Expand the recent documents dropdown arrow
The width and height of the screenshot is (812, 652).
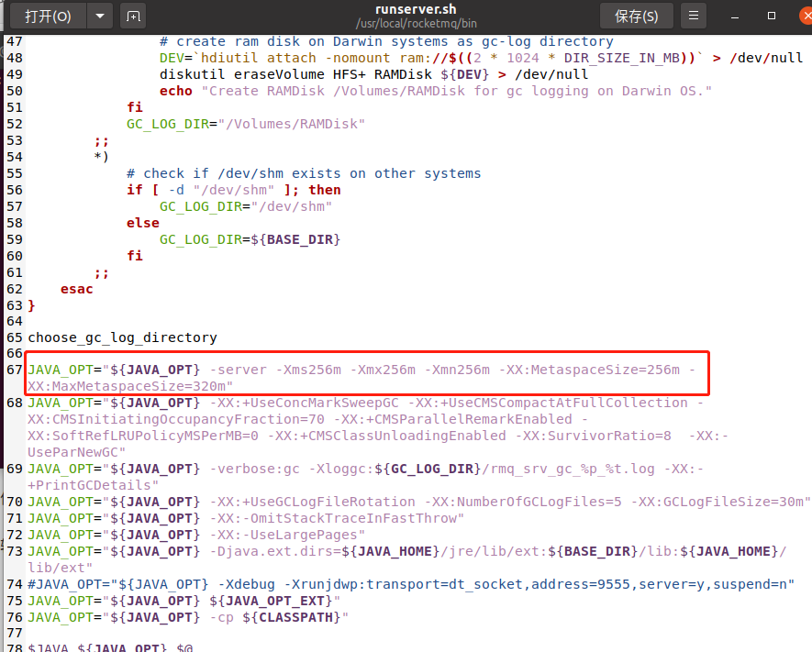pos(97,16)
